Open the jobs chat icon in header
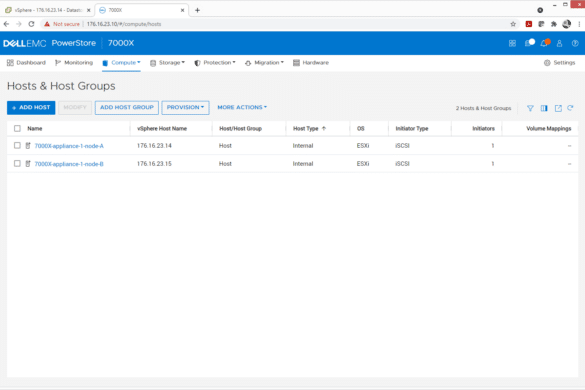Image resolution: width=585 pixels, height=390 pixels. tap(529, 43)
